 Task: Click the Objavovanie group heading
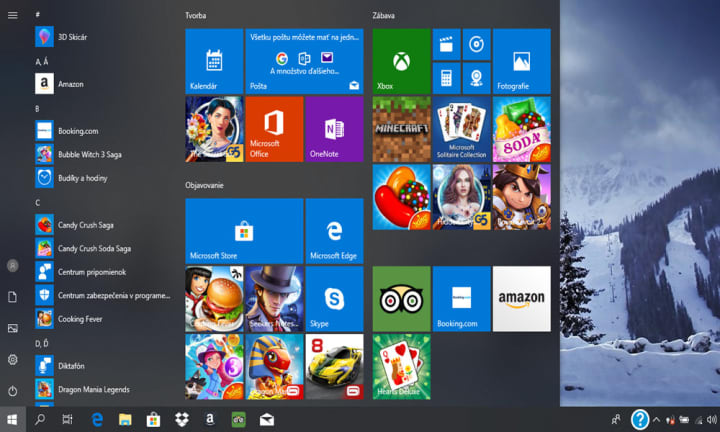[204, 185]
